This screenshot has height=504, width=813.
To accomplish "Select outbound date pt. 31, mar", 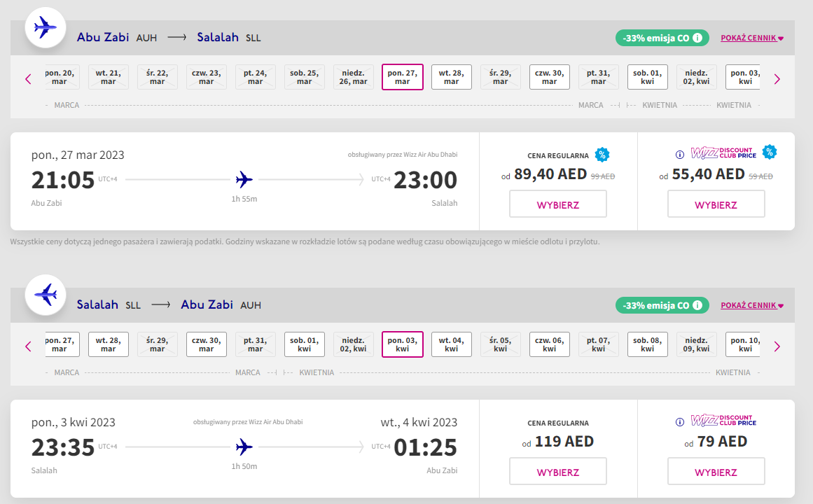I will (598, 77).
